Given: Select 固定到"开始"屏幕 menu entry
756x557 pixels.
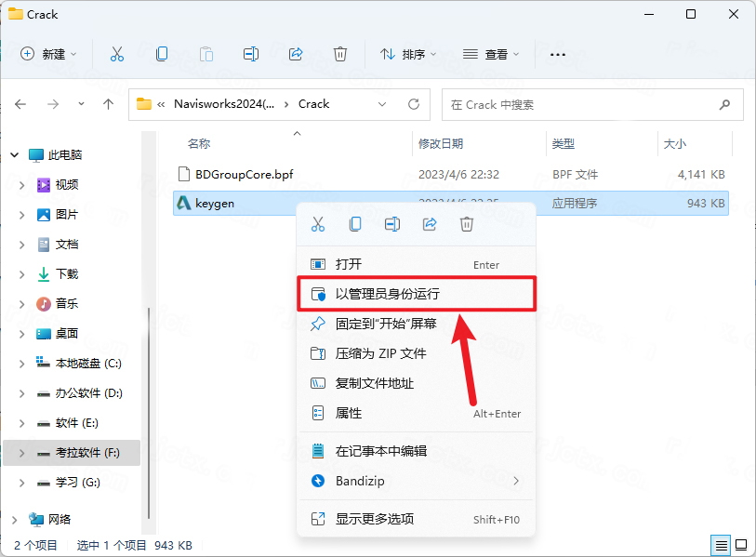Looking at the screenshot, I should coord(416,324).
